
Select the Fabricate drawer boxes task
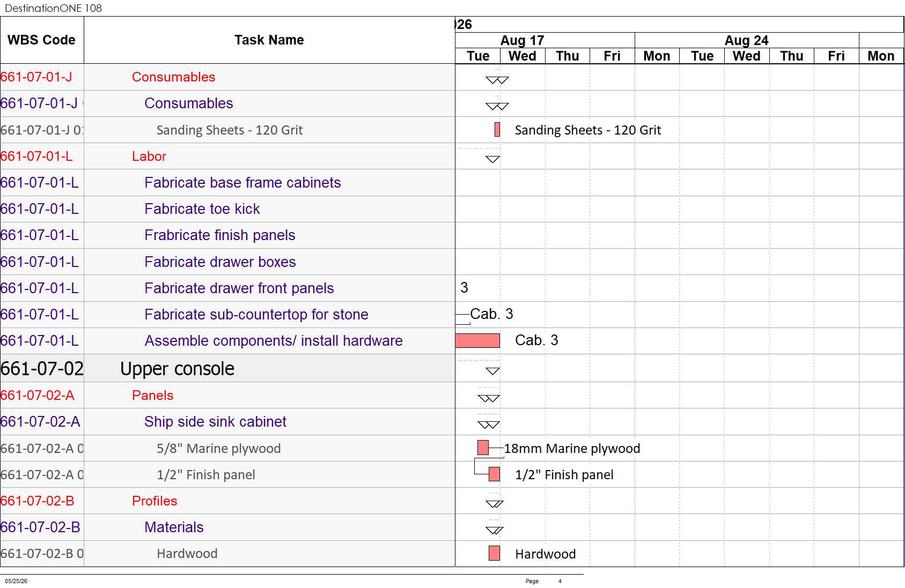tap(220, 262)
